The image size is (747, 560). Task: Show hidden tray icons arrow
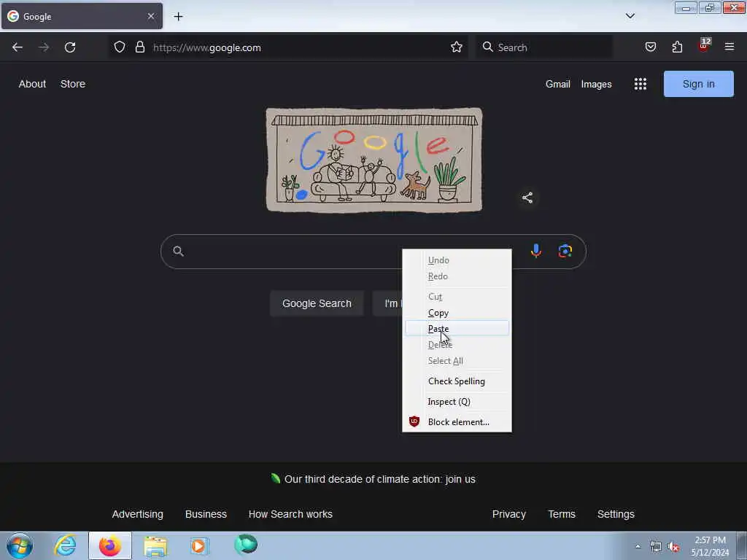coord(638,546)
